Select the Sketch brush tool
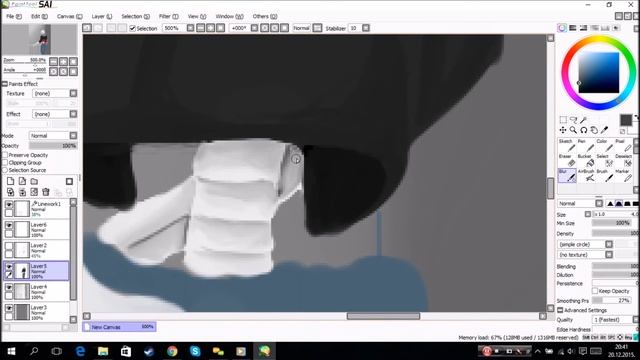640x360 pixels. 567,146
